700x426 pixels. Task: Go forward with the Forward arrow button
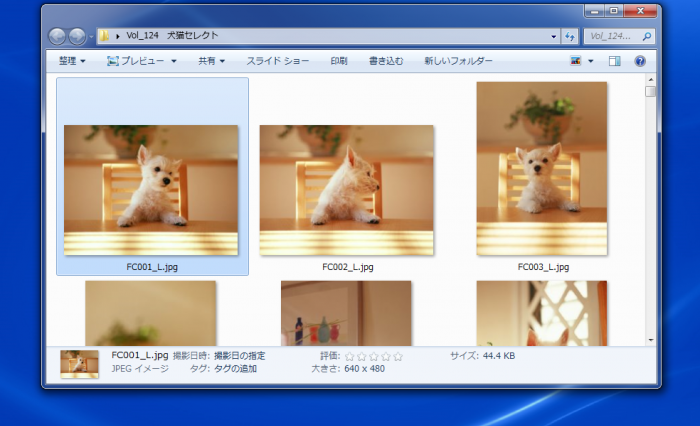click(77, 36)
